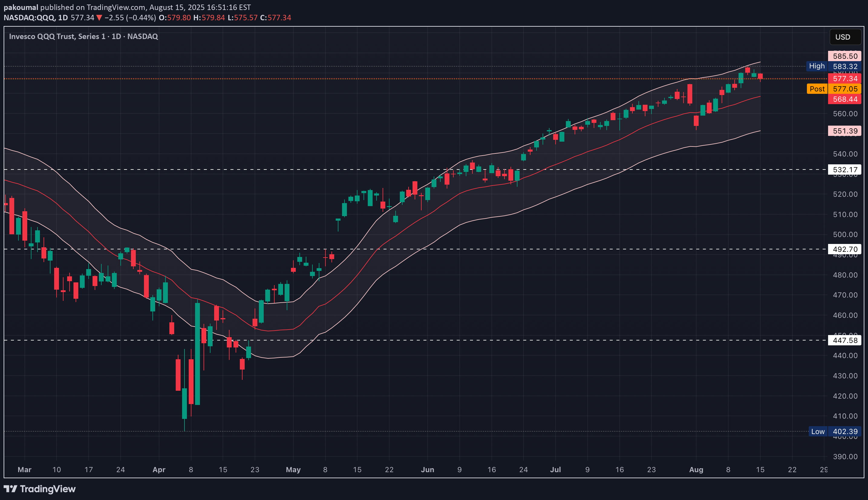Click the 10 date label after Mar
Image resolution: width=868 pixels, height=500 pixels.
pos(57,469)
